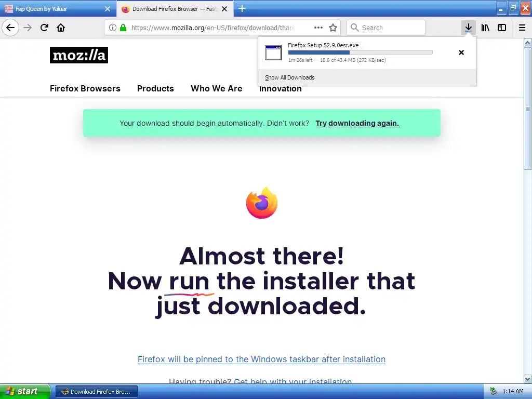
Task: Click the Firefox logo on page
Action: (262, 203)
